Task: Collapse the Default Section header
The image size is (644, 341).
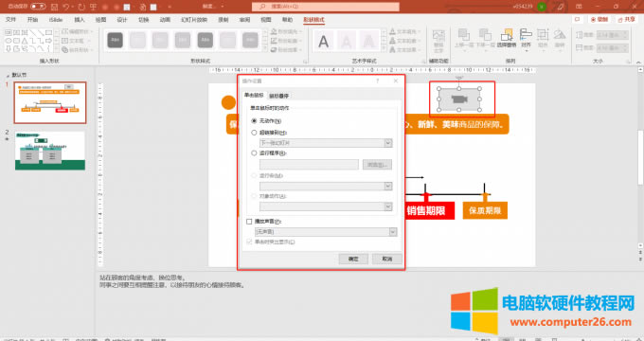Action: point(8,75)
